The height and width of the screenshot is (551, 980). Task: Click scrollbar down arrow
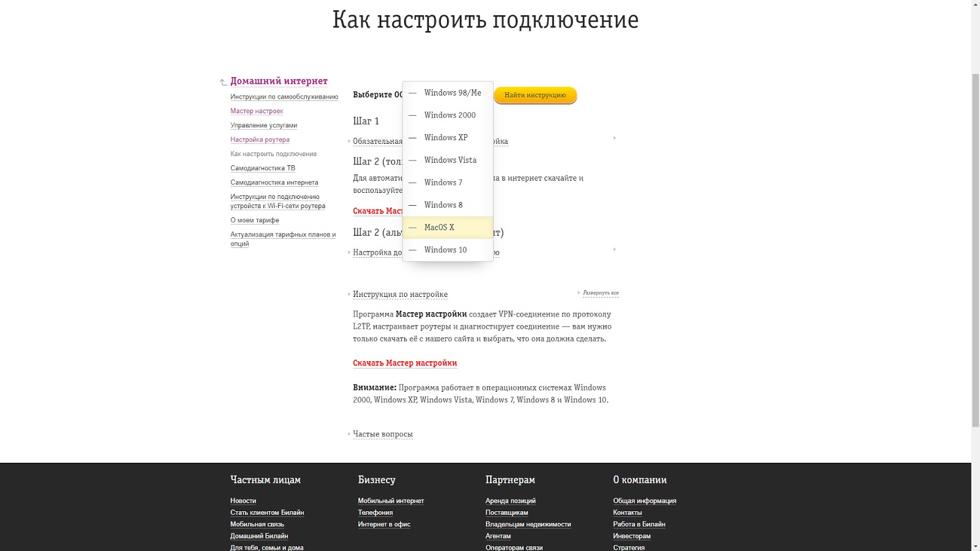coord(976,546)
